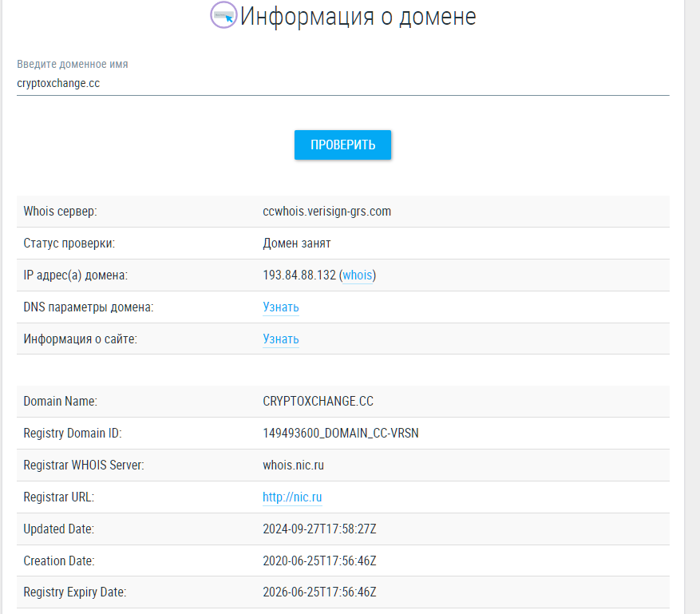Click the Введите доменное имя field label
Screen dimensions: 700x614
click(73, 65)
